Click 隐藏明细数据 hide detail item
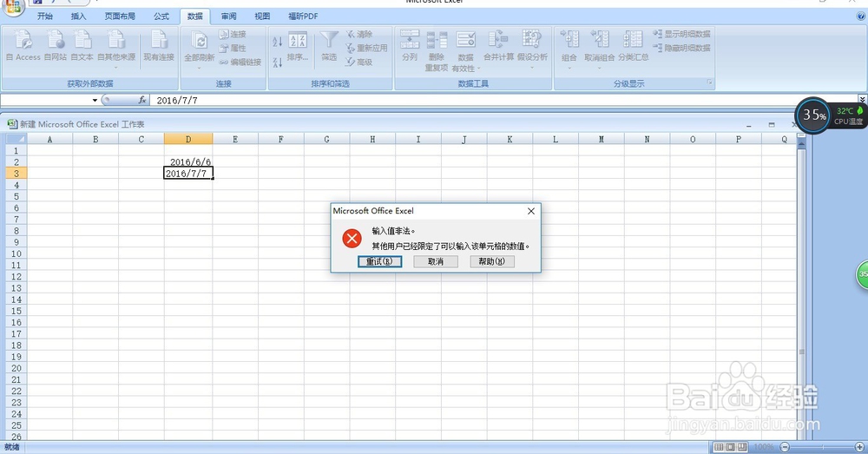The image size is (868, 454). point(682,48)
